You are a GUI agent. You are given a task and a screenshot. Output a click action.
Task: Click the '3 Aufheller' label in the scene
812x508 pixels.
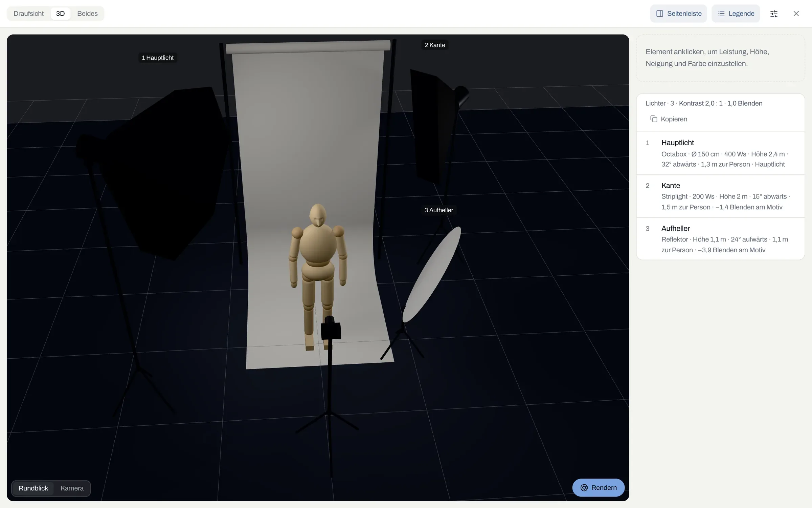coord(439,210)
